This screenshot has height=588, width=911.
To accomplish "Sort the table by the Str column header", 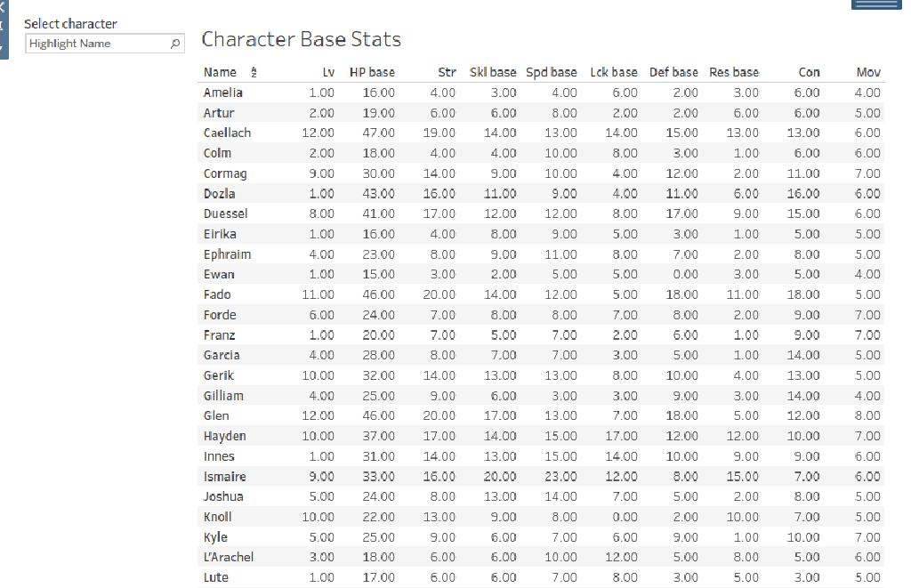I will (447, 72).
